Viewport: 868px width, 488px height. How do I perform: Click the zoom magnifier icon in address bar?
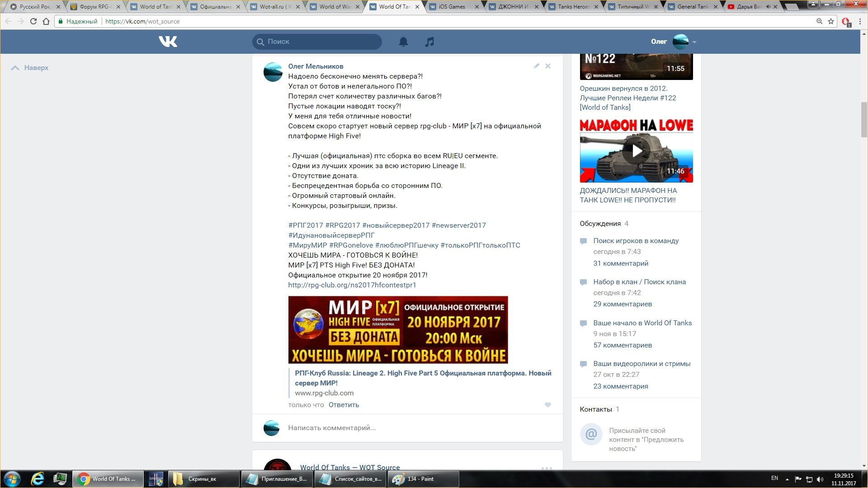click(x=819, y=21)
